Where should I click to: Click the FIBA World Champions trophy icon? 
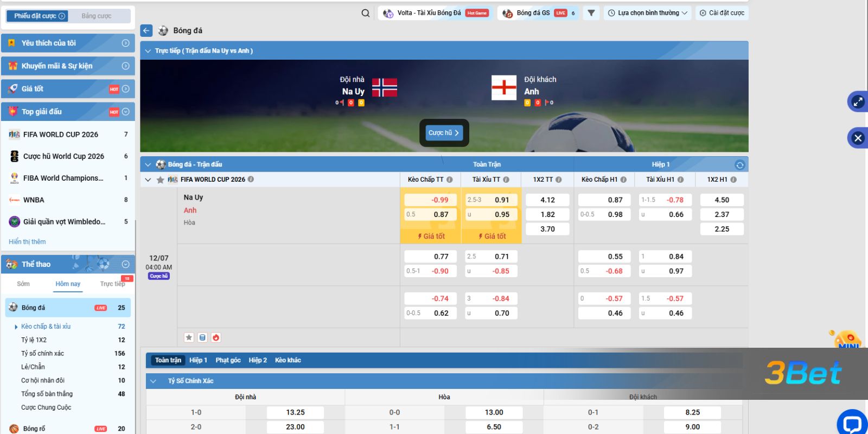tap(15, 178)
